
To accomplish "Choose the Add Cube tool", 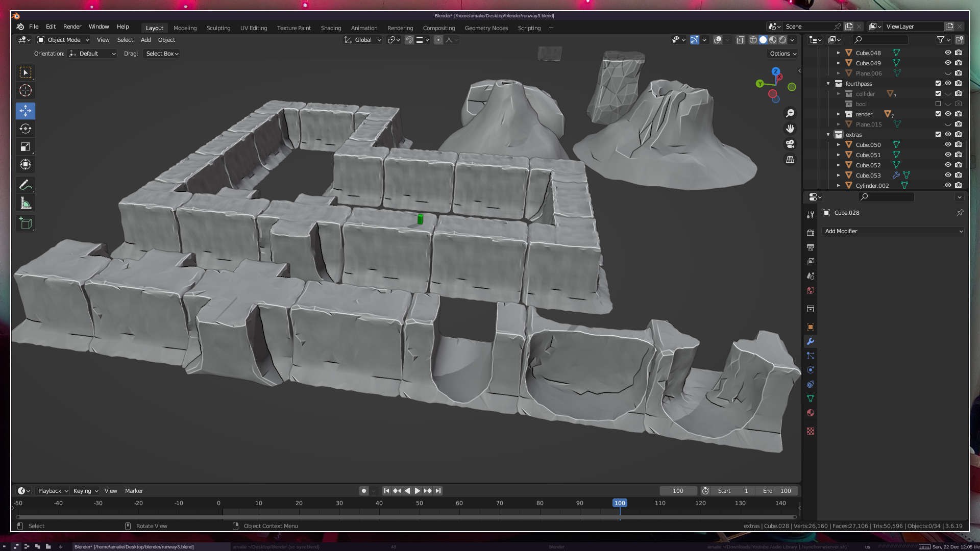I will tap(26, 223).
